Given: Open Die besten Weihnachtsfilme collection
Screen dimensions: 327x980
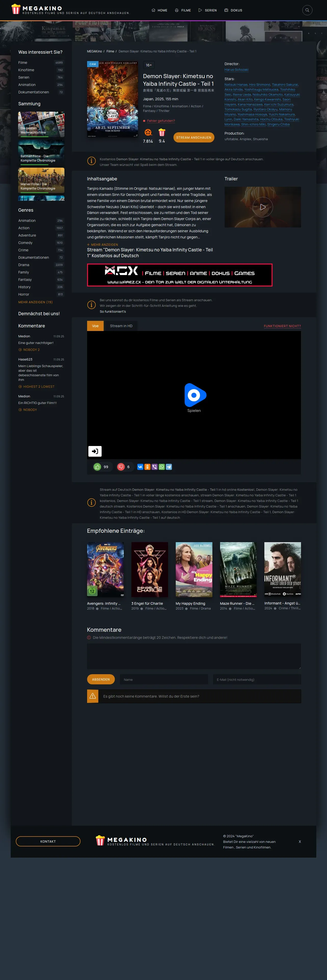Looking at the screenshot, I should click(41, 124).
